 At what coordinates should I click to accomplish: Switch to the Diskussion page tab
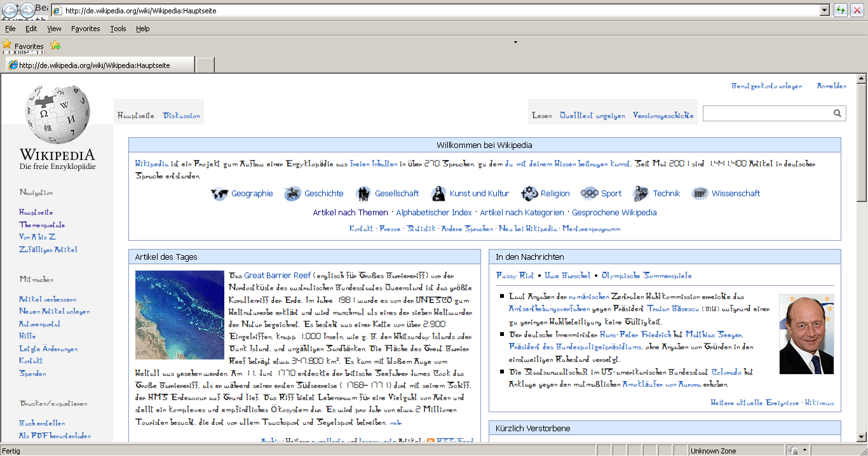[182, 116]
